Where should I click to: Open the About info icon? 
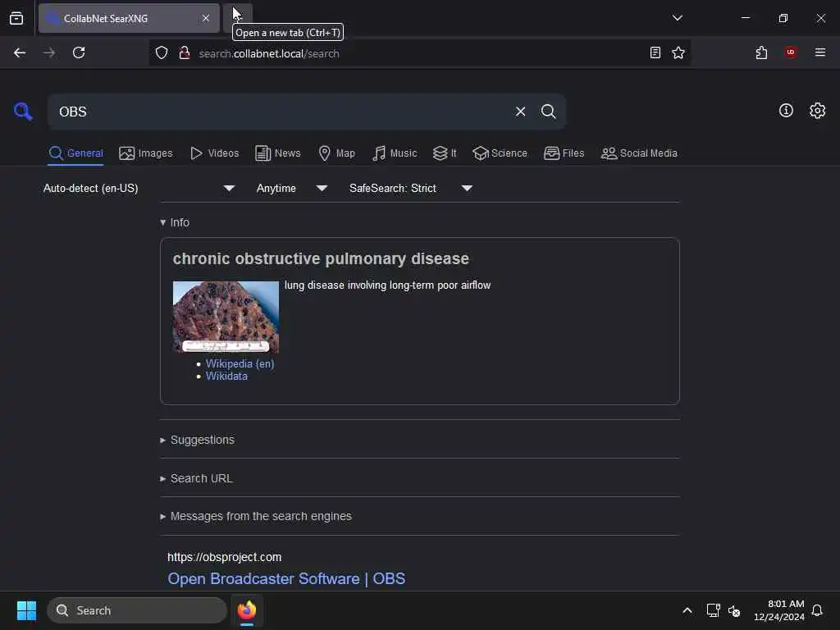[786, 111]
